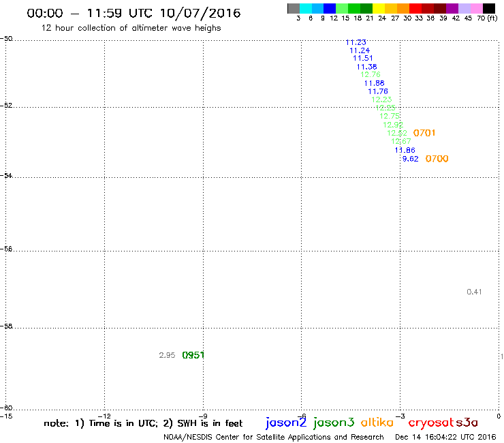Click the gray 0.41 wave value
The height and width of the screenshot is (443, 504).
[x=474, y=292]
